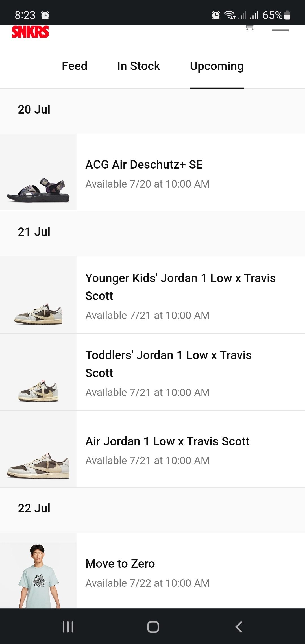Switch to the In Stock tab

[138, 66]
